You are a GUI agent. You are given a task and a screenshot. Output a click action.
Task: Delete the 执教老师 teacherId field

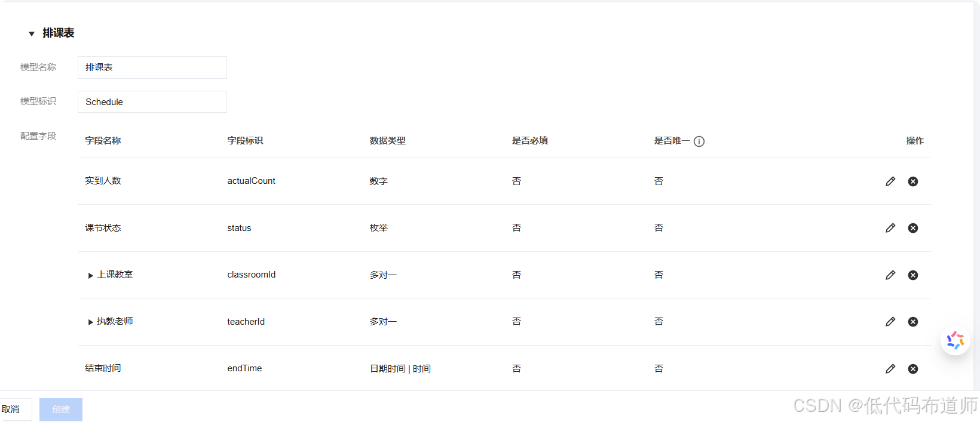[913, 322]
